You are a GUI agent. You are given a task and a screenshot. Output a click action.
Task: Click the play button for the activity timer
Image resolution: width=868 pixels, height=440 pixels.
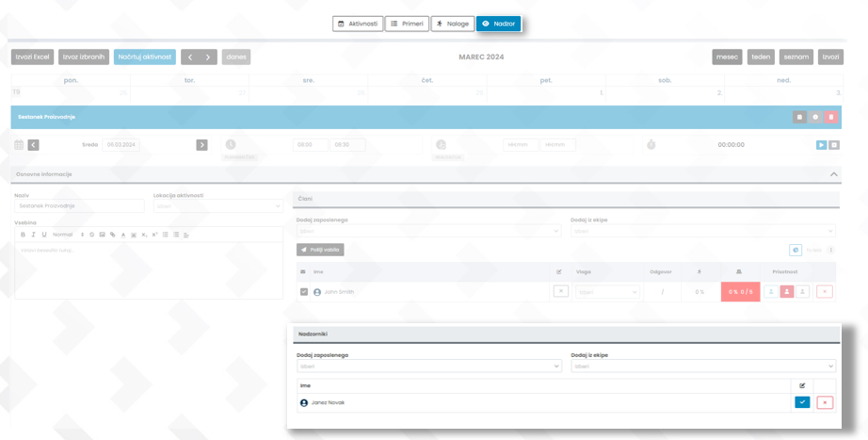821,145
